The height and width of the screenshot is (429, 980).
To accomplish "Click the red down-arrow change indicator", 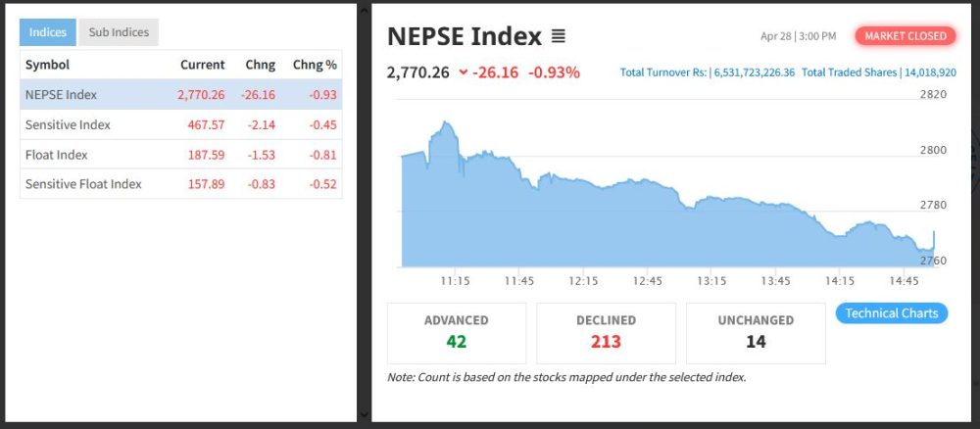I will point(464,72).
